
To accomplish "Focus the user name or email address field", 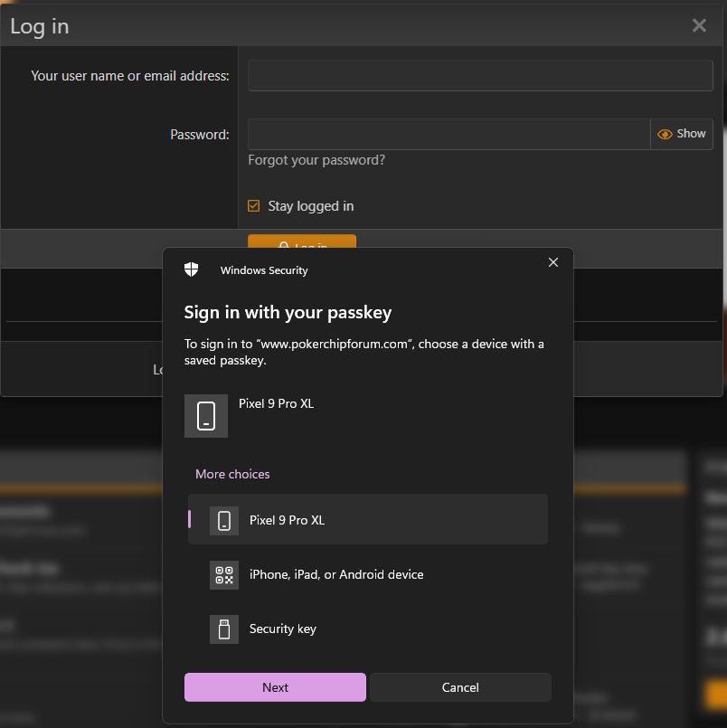I will click(480, 75).
